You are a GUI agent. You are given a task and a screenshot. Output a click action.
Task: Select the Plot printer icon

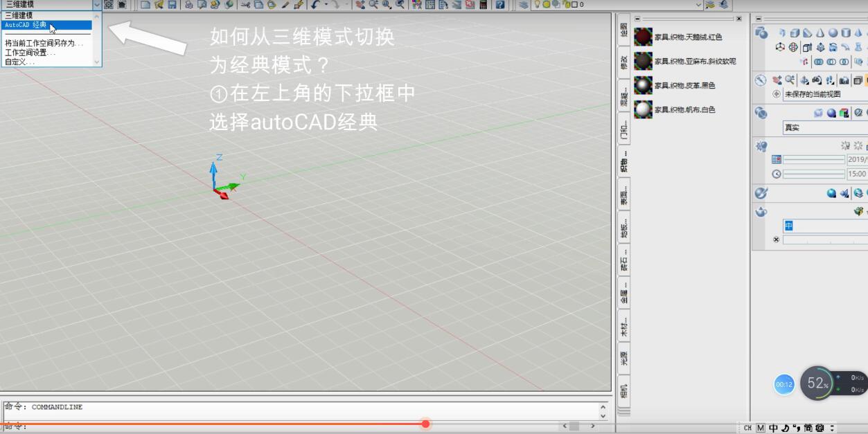188,5
